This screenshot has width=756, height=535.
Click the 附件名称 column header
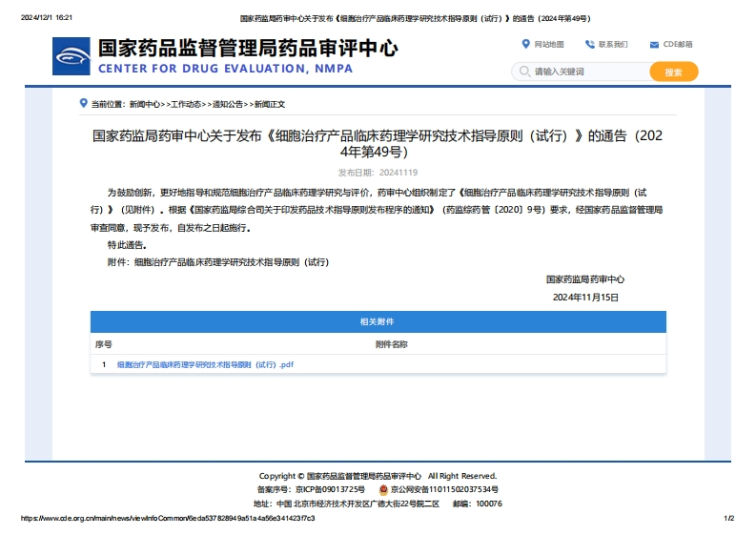(391, 344)
